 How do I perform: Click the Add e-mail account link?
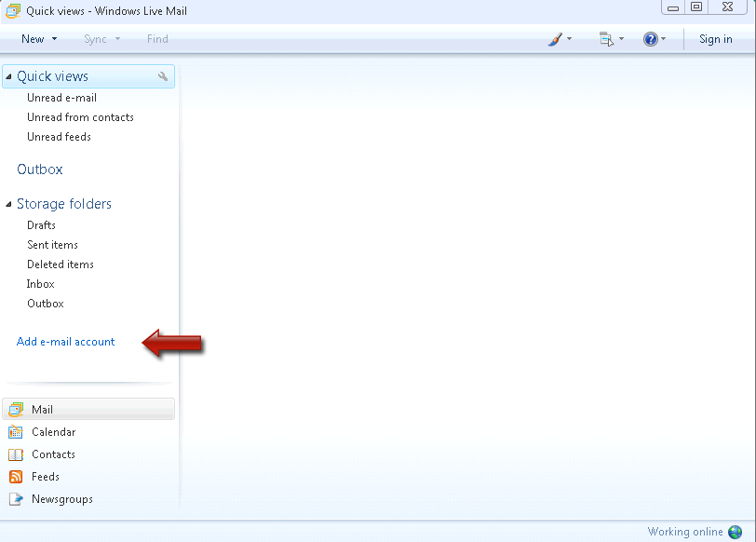pyautogui.click(x=65, y=342)
